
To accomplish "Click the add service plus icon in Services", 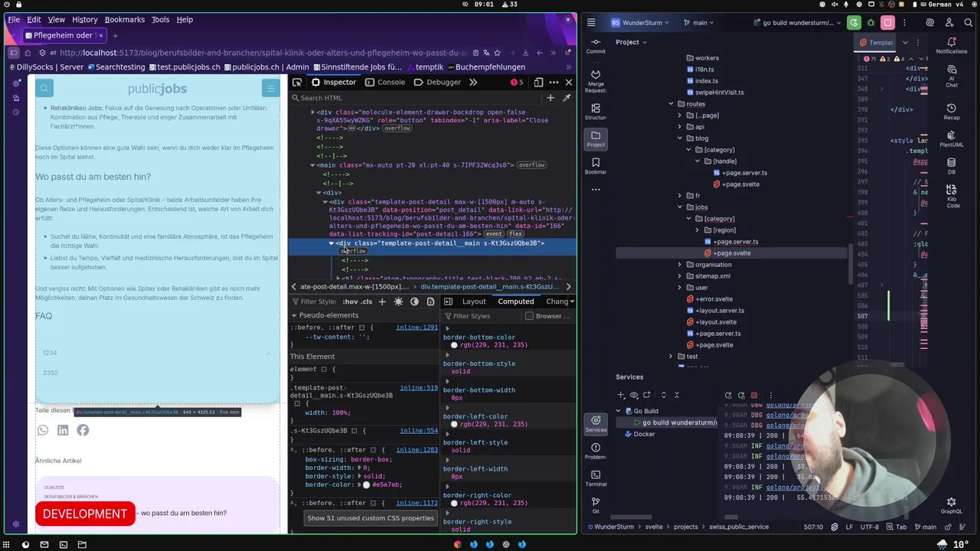I will tap(621, 395).
